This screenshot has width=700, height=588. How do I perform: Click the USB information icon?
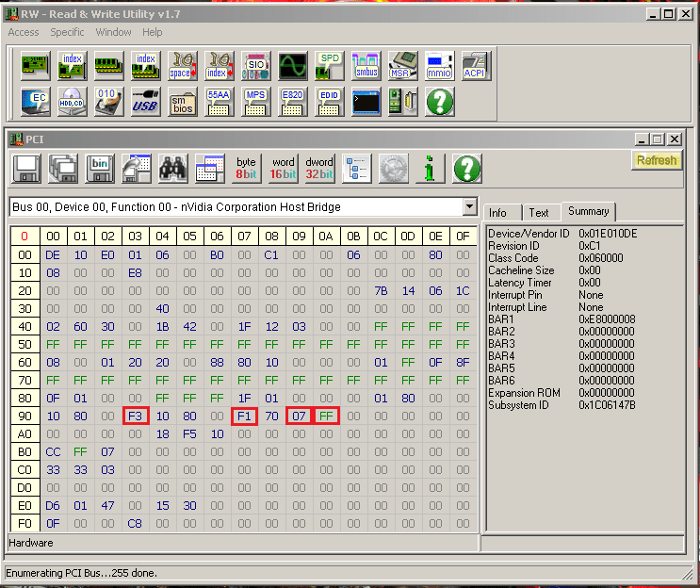145,101
